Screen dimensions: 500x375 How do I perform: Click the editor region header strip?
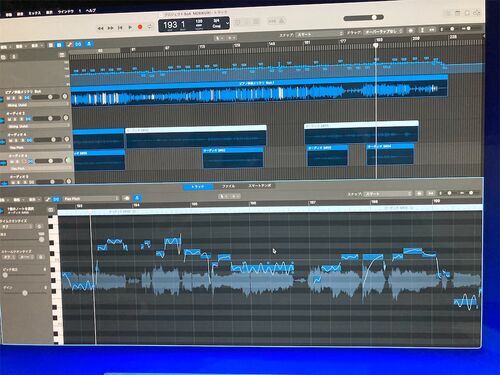tap(270, 210)
